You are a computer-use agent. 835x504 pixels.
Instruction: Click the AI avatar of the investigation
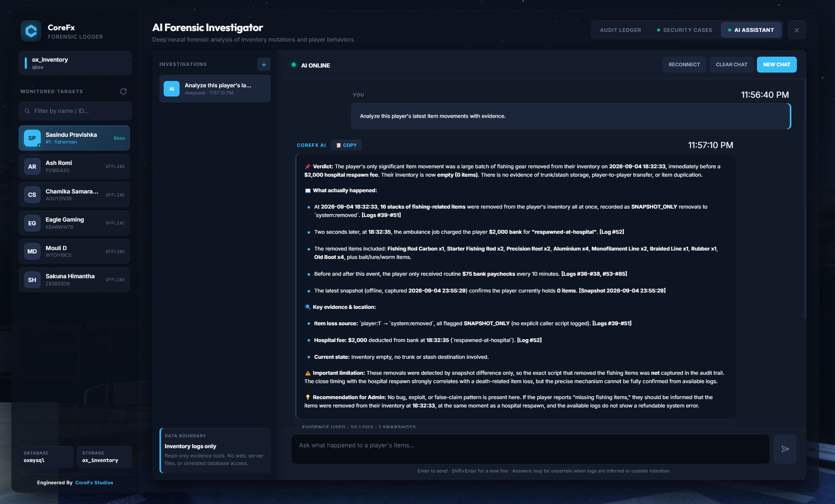[x=171, y=89]
